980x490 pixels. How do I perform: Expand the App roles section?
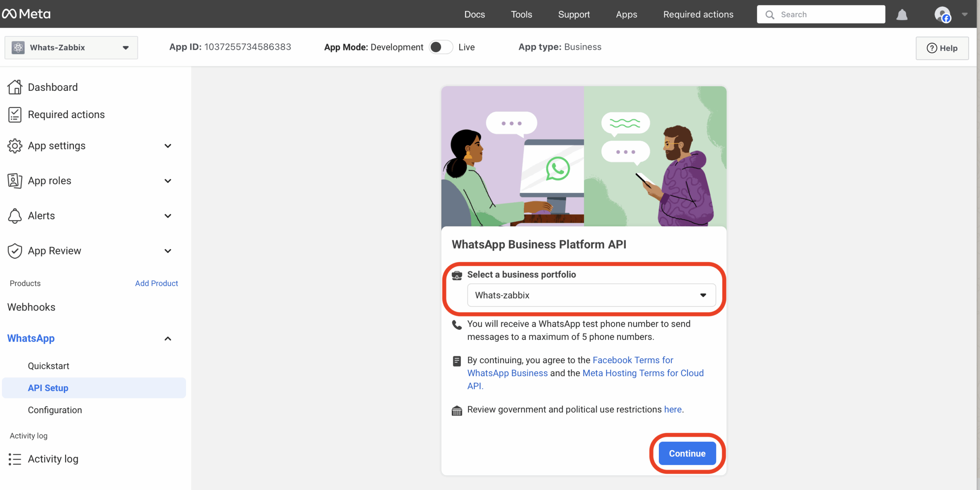point(168,180)
